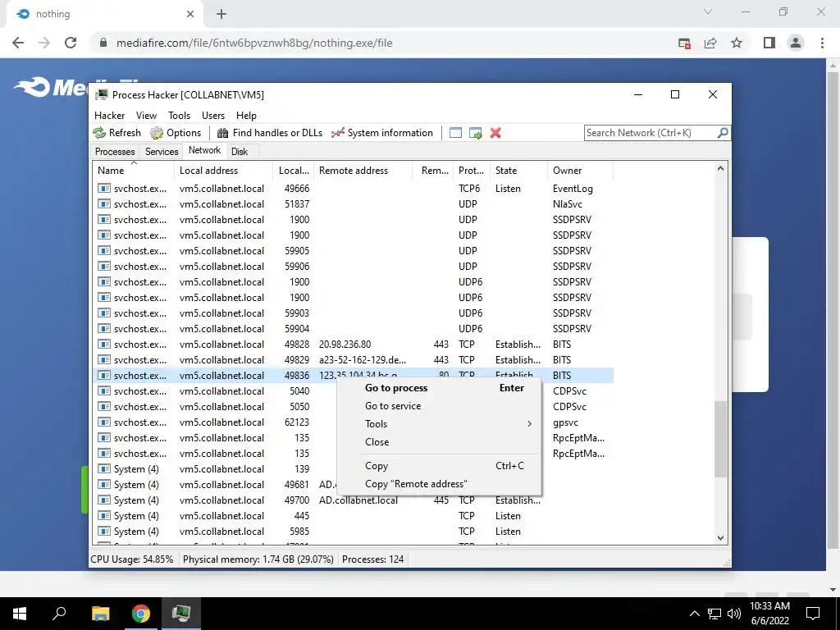Click network list scroll down arrow
840x630 pixels.
[x=720, y=538]
